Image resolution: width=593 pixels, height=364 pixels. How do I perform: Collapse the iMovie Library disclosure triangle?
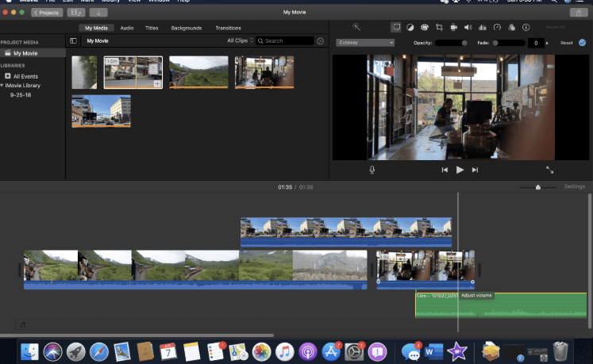point(3,85)
